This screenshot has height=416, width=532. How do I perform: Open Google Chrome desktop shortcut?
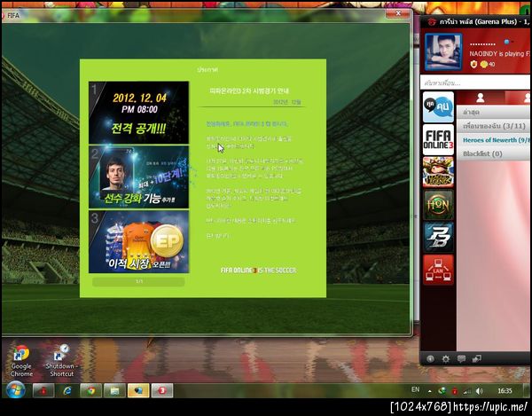21,361
